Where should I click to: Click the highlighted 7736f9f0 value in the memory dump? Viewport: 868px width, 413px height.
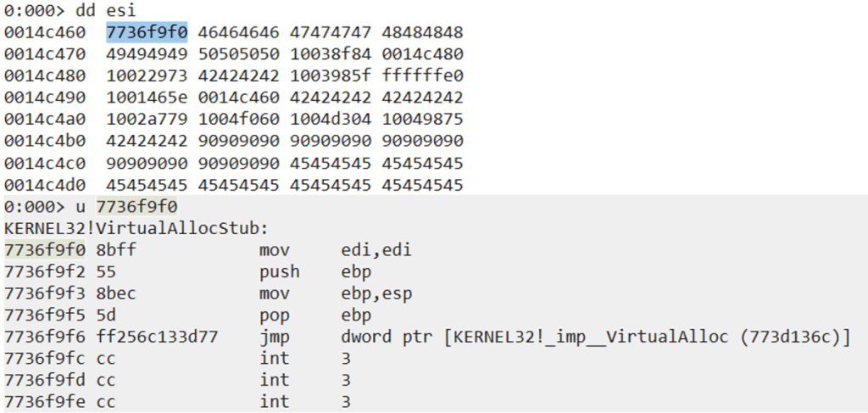point(147,32)
